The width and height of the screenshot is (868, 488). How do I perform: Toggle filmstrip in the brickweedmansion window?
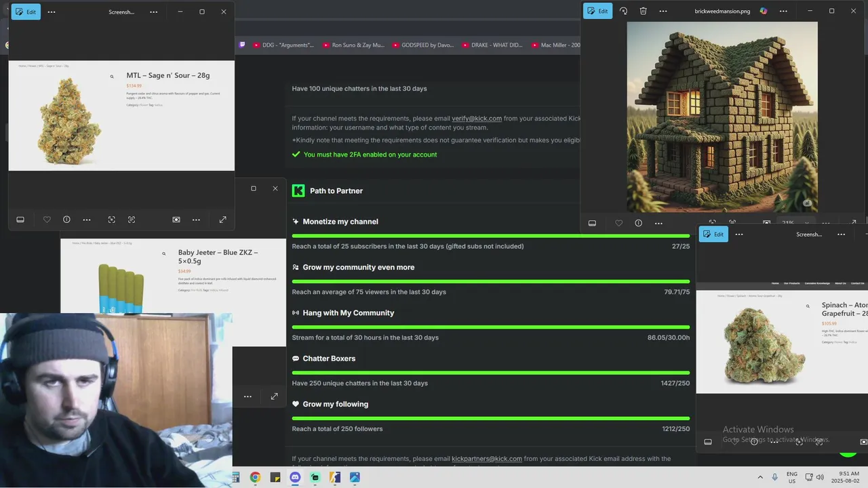pyautogui.click(x=592, y=223)
